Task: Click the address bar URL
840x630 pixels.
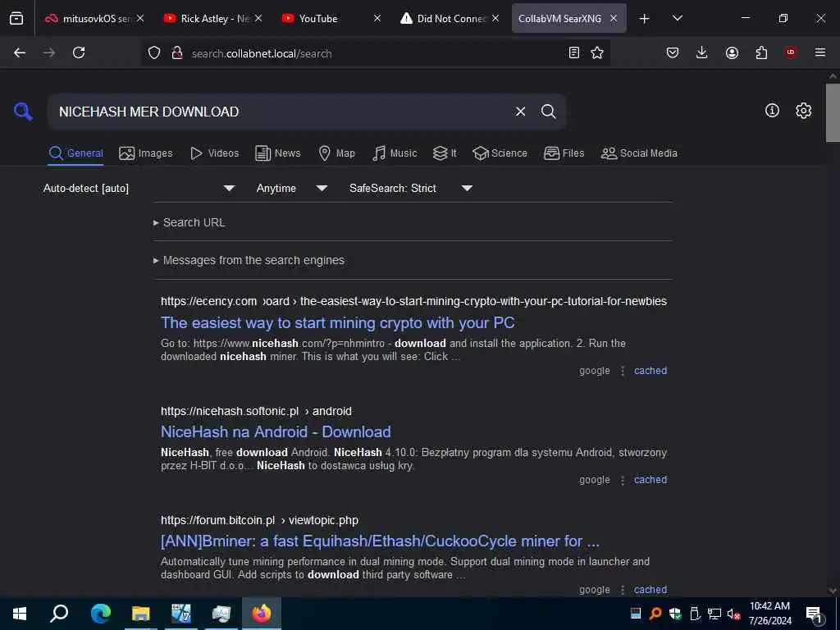Action: (x=262, y=53)
